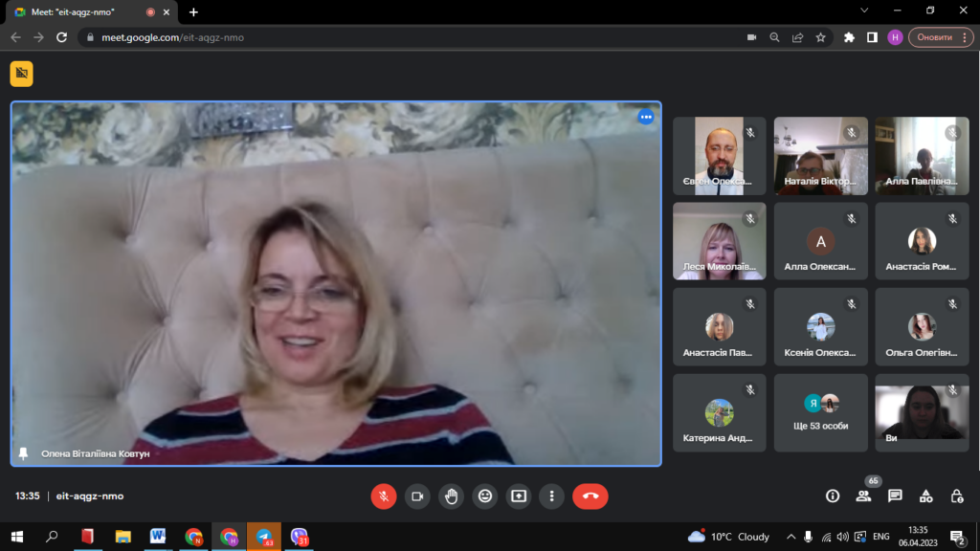
Task: Open the chat messages panel
Action: 895,496
